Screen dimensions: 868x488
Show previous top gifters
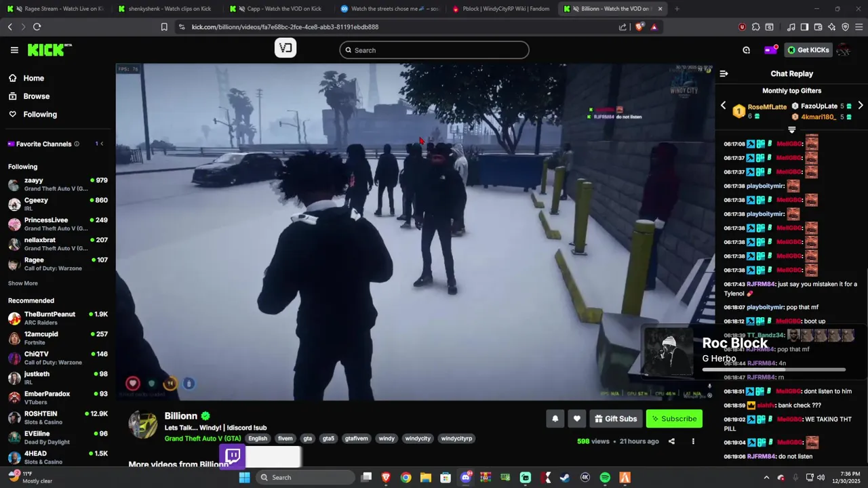click(x=723, y=106)
